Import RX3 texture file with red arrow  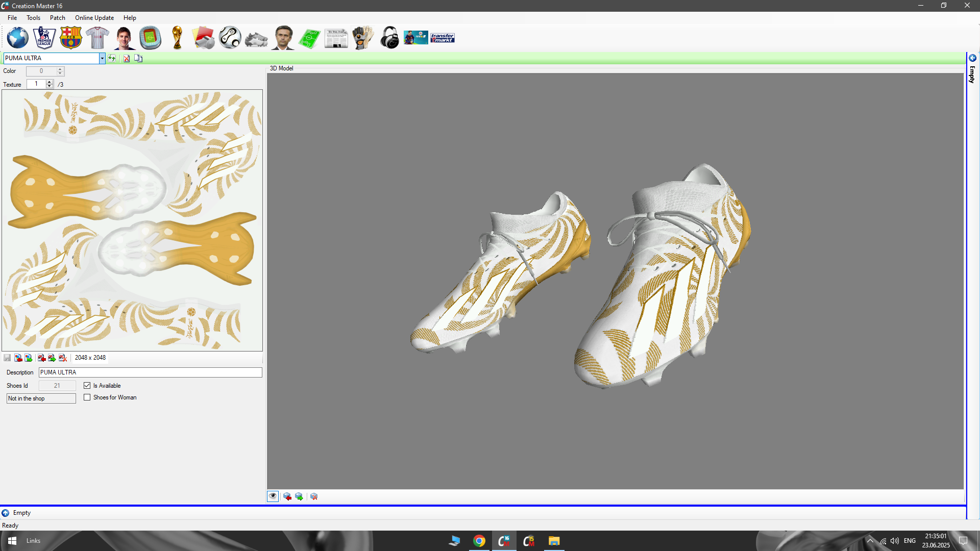pos(41,358)
